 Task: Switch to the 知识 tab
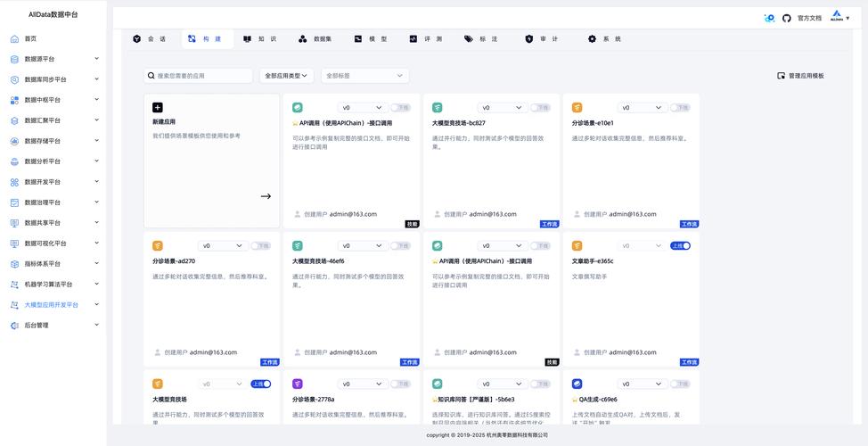259,39
